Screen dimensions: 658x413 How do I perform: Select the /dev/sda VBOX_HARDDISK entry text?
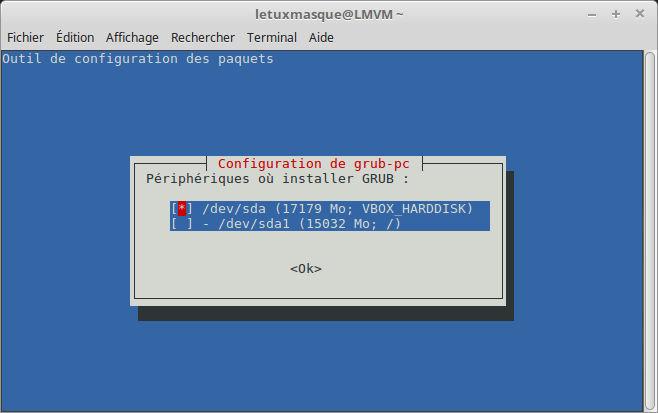(337, 209)
